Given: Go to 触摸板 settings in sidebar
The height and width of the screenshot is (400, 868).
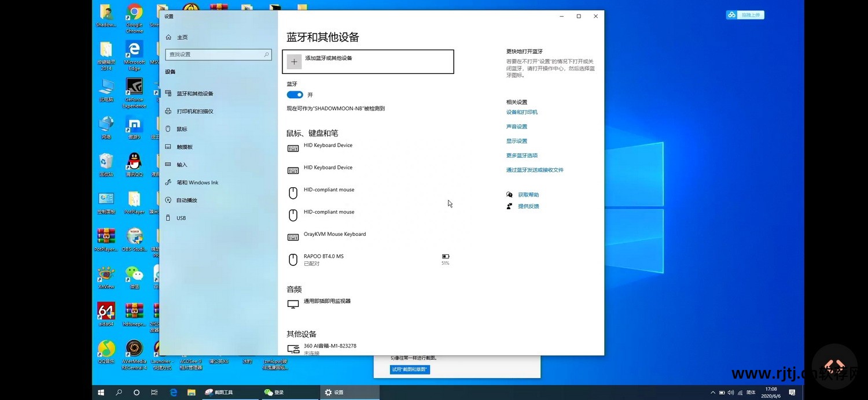Looking at the screenshot, I should (x=185, y=147).
